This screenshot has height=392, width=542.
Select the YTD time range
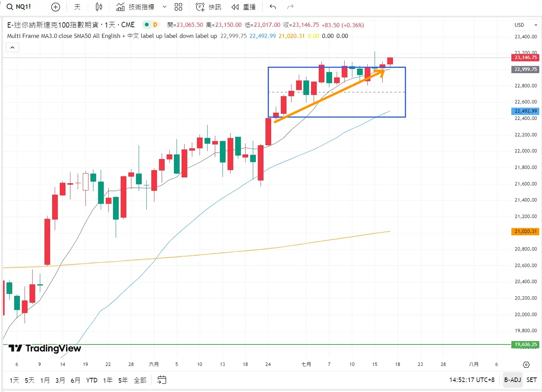tap(92, 380)
